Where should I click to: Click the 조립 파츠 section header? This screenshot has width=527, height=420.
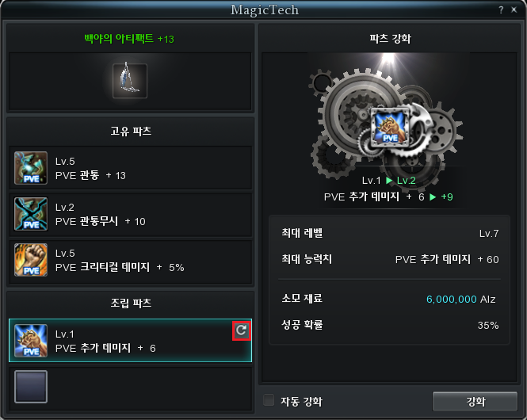[131, 303]
